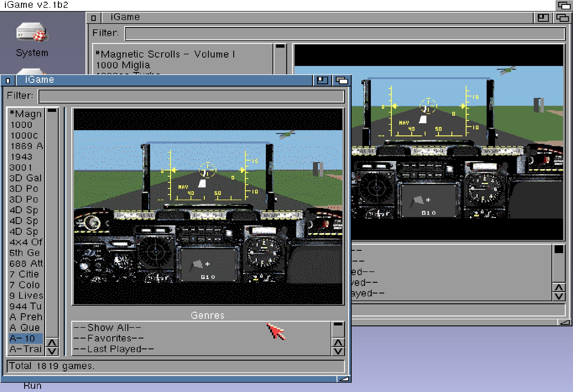Click the Filter field in back iGame window
Screen dimensions: 573x392
[345, 33]
